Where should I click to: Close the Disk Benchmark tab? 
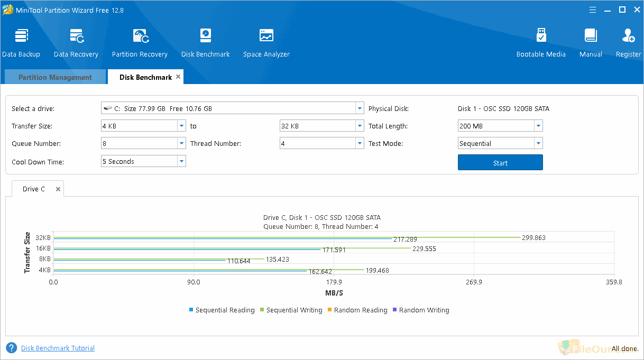[179, 77]
